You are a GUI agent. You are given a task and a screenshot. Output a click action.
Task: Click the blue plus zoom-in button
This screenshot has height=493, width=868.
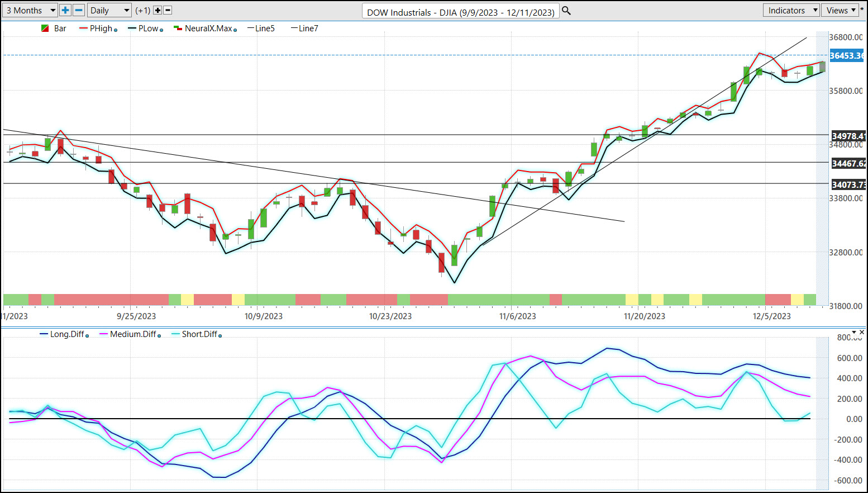65,10
